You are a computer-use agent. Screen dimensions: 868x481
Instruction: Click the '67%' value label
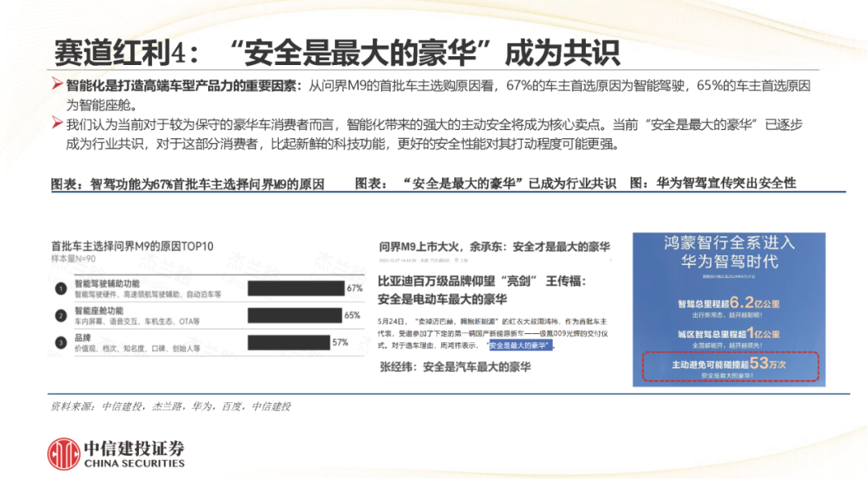(355, 288)
